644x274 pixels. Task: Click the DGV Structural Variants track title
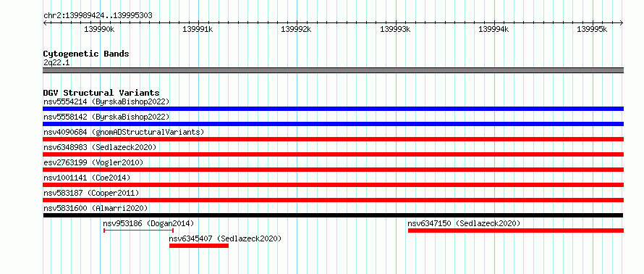click(101, 93)
